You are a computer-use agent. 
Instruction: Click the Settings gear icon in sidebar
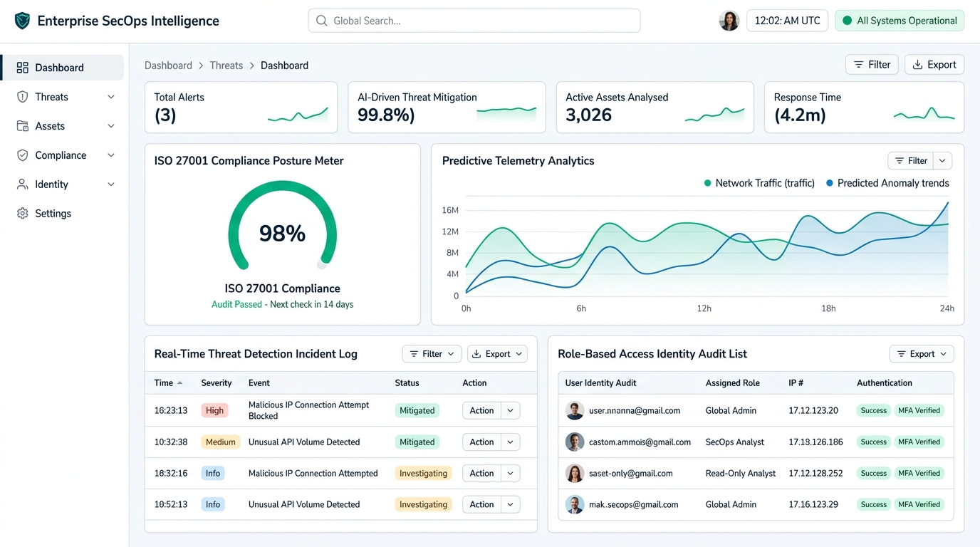(x=22, y=214)
